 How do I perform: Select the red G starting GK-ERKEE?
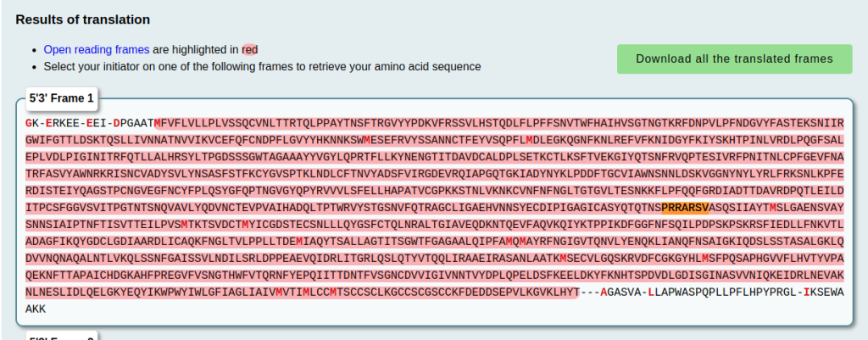tap(29, 122)
